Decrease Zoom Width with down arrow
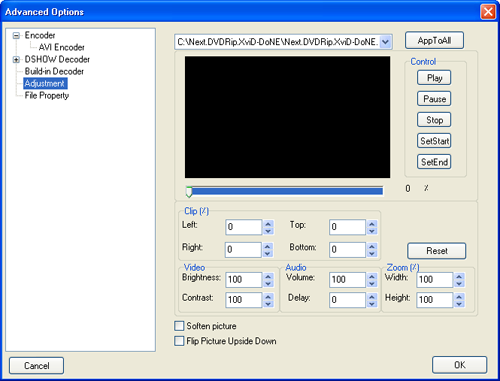The image size is (500, 381). tap(459, 284)
